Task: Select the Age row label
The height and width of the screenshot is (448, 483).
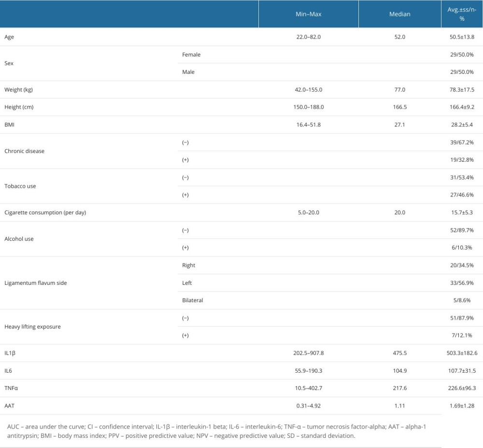Action: pyautogui.click(x=10, y=37)
